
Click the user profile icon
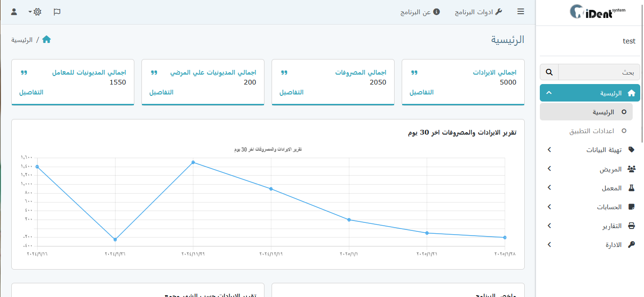tap(14, 12)
